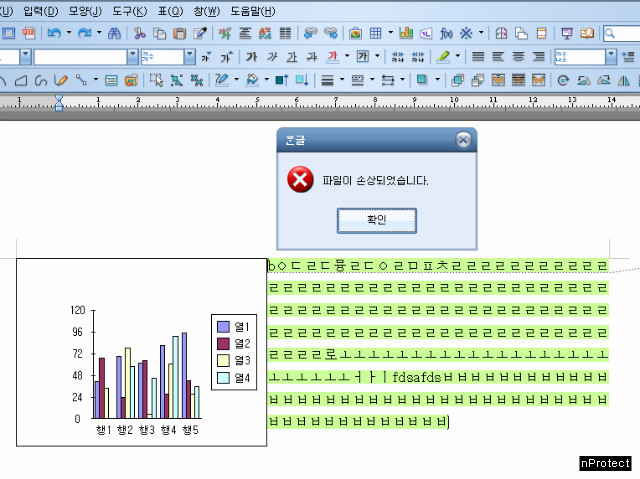Close the 한글 error dialog

[x=463, y=141]
